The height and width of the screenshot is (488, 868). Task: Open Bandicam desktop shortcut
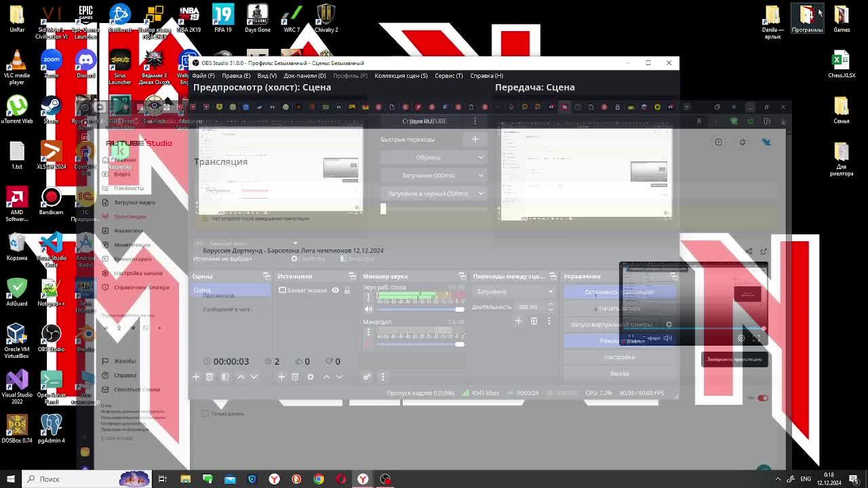pyautogui.click(x=51, y=201)
